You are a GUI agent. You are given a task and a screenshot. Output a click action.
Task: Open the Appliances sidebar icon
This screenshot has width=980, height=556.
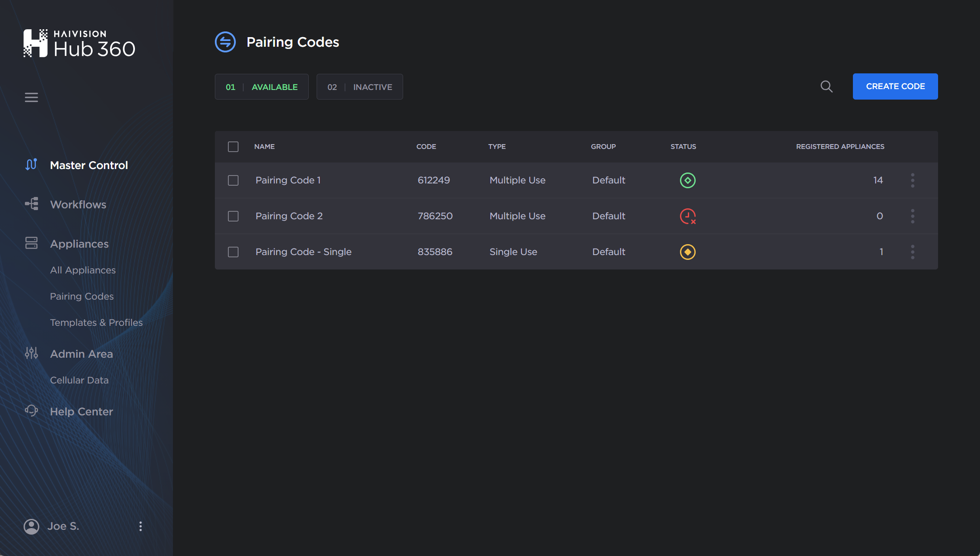[x=31, y=243]
